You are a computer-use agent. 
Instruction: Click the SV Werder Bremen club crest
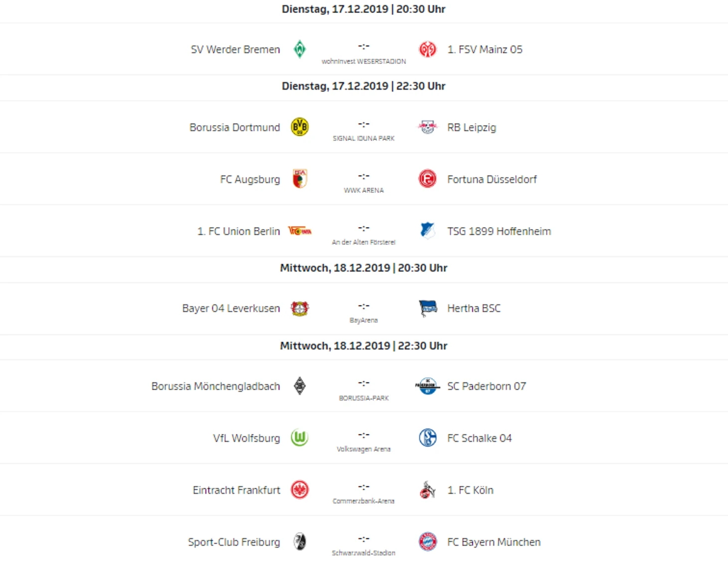[300, 49]
